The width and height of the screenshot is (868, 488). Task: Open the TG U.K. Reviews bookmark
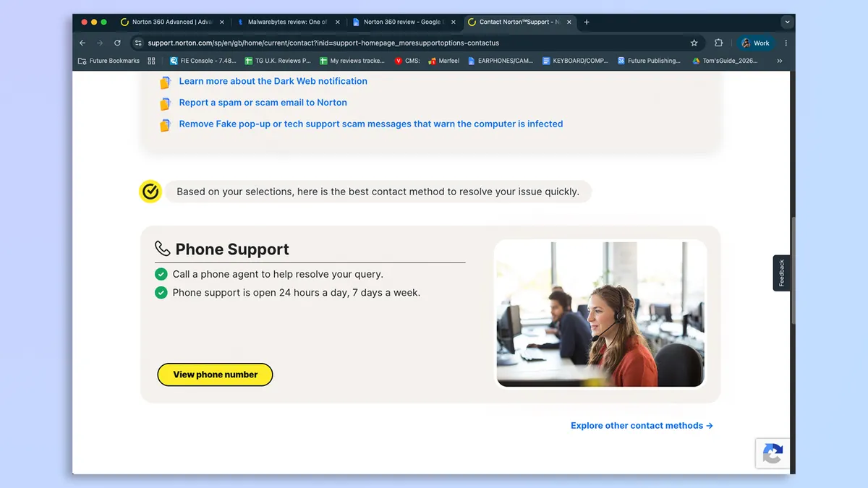click(278, 61)
